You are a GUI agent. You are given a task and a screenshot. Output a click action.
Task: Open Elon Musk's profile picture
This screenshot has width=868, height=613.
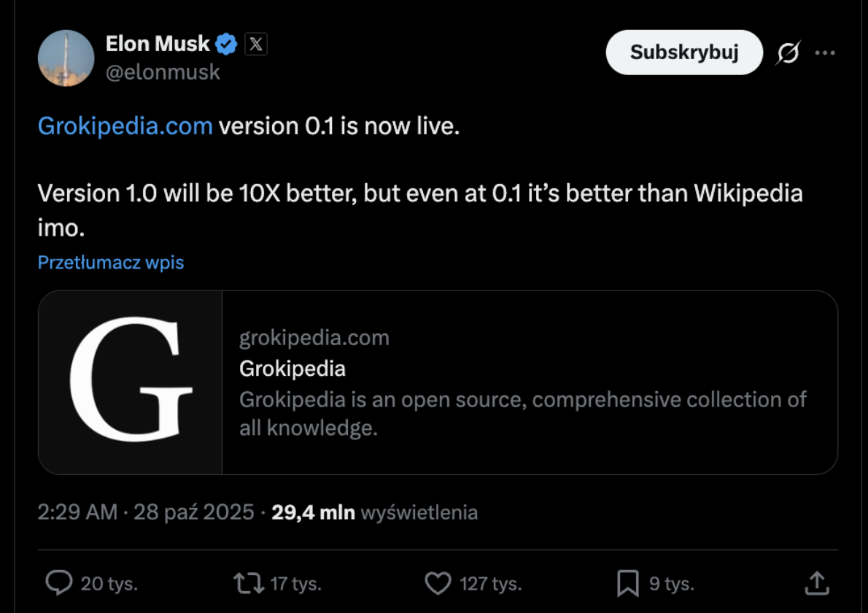[x=66, y=57]
